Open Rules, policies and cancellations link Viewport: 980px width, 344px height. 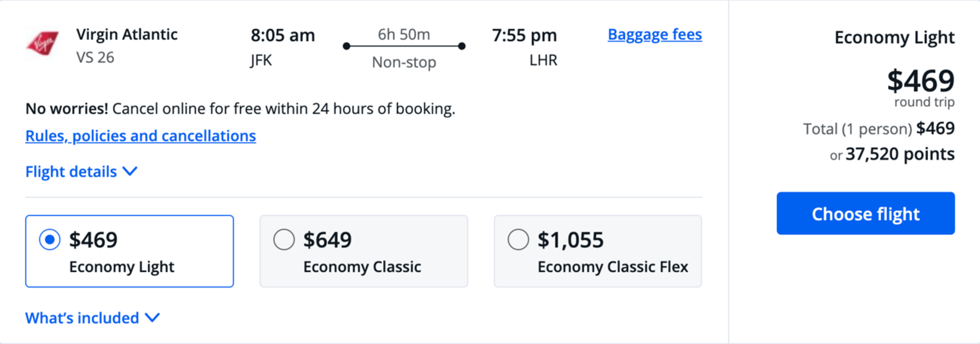pyautogui.click(x=140, y=136)
